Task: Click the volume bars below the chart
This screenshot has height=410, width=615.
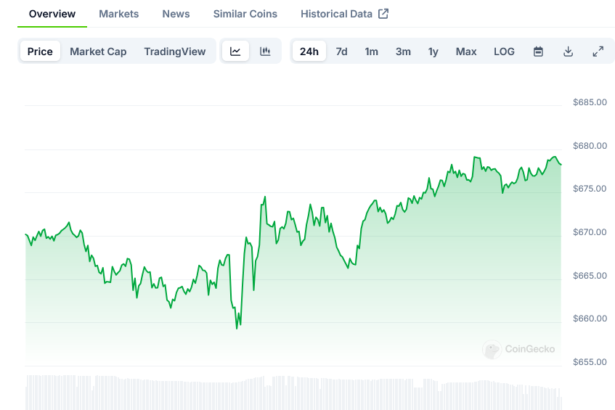Action: [290, 392]
